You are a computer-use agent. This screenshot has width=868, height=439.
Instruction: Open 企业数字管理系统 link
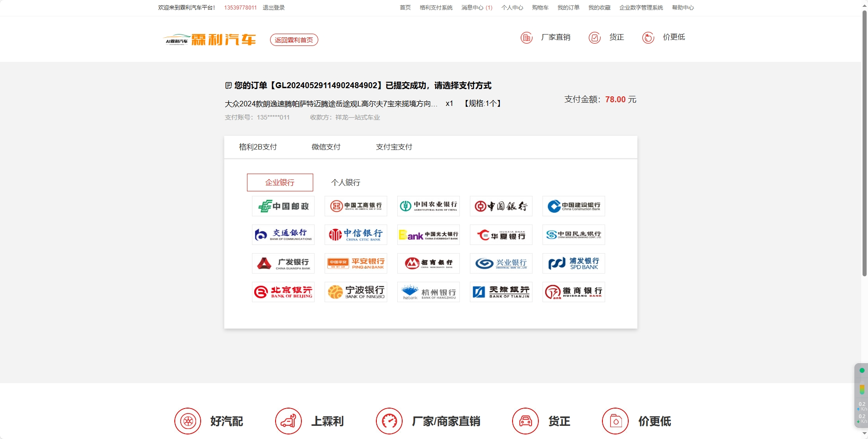pyautogui.click(x=641, y=8)
